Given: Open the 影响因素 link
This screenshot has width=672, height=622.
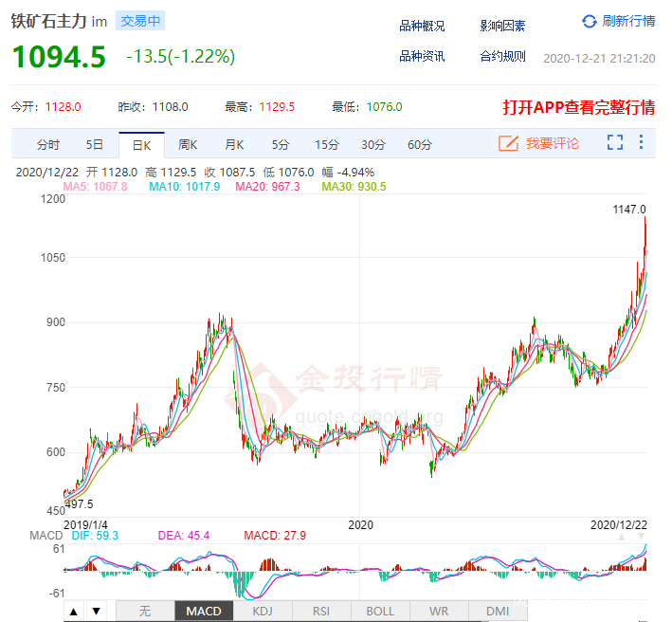Looking at the screenshot, I should tap(502, 27).
